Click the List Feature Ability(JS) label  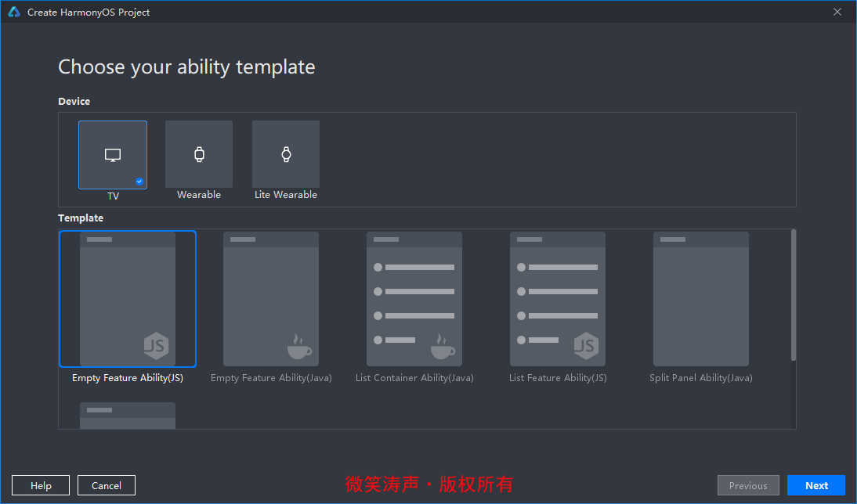coord(558,378)
